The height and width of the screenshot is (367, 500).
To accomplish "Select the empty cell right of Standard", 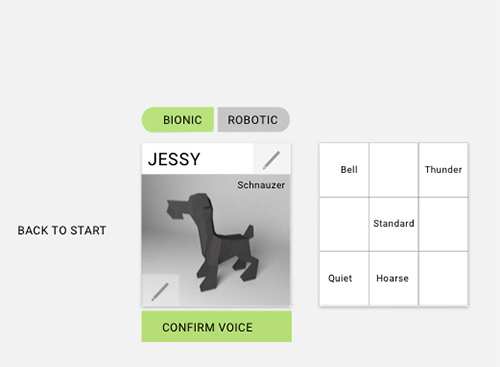I will [x=443, y=224].
